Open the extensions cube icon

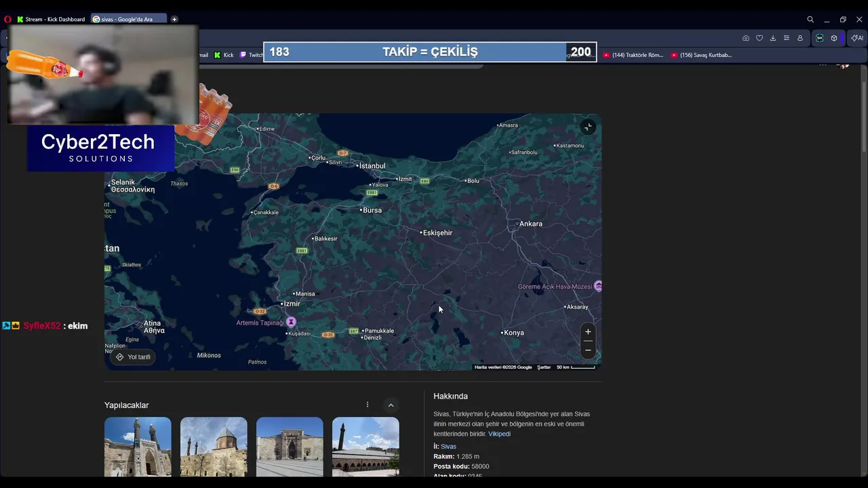click(834, 38)
